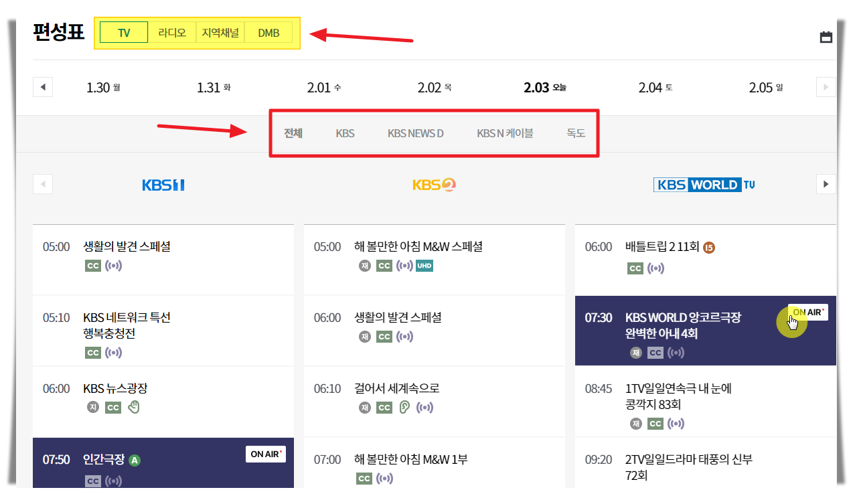Click the UHD badge under 해 볼만한 아침 M&W 스페셜
This screenshot has width=853, height=504.
(x=424, y=266)
